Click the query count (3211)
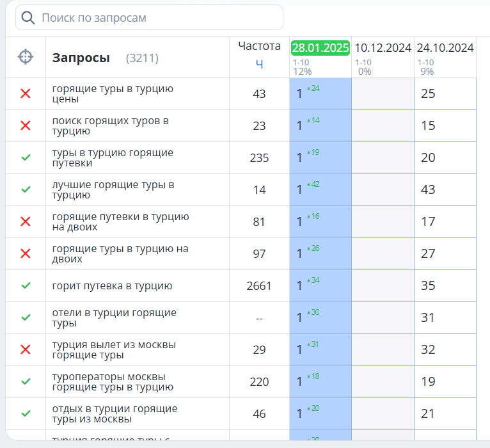This screenshot has width=490, height=448. (142, 58)
